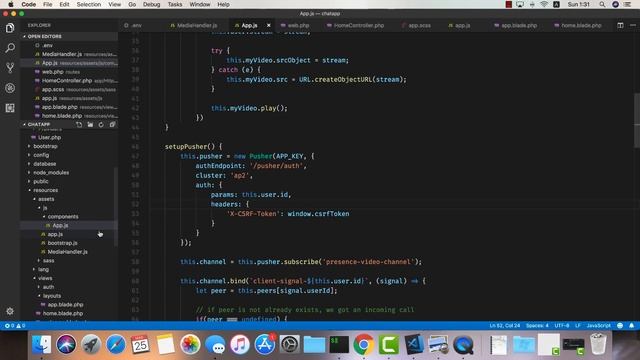Open the Selection menu
The image size is (640, 360).
tap(89, 4)
